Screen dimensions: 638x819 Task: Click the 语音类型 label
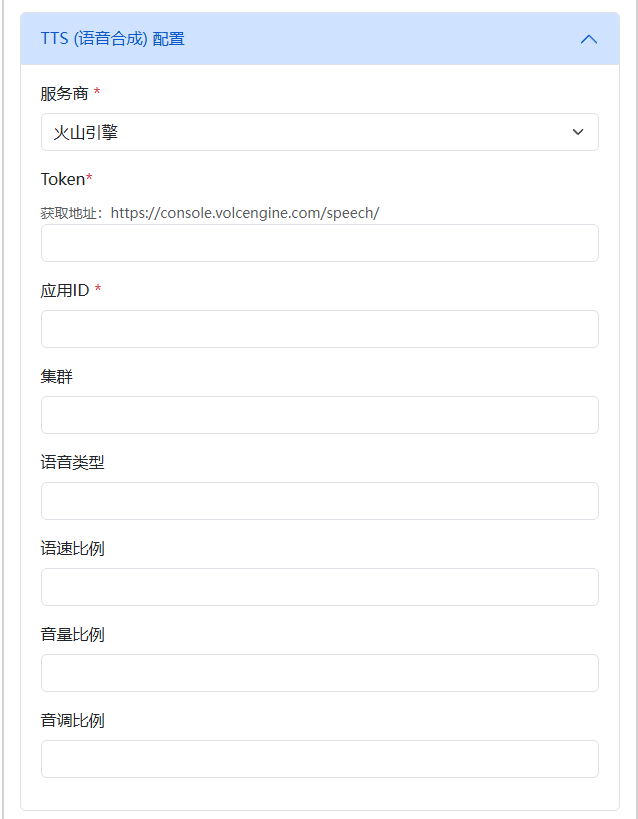tap(72, 462)
